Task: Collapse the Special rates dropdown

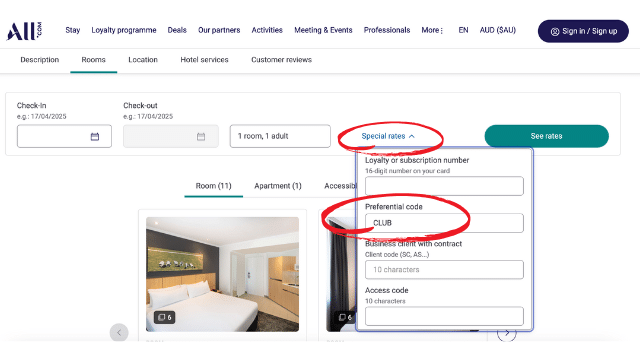Action: tap(388, 136)
